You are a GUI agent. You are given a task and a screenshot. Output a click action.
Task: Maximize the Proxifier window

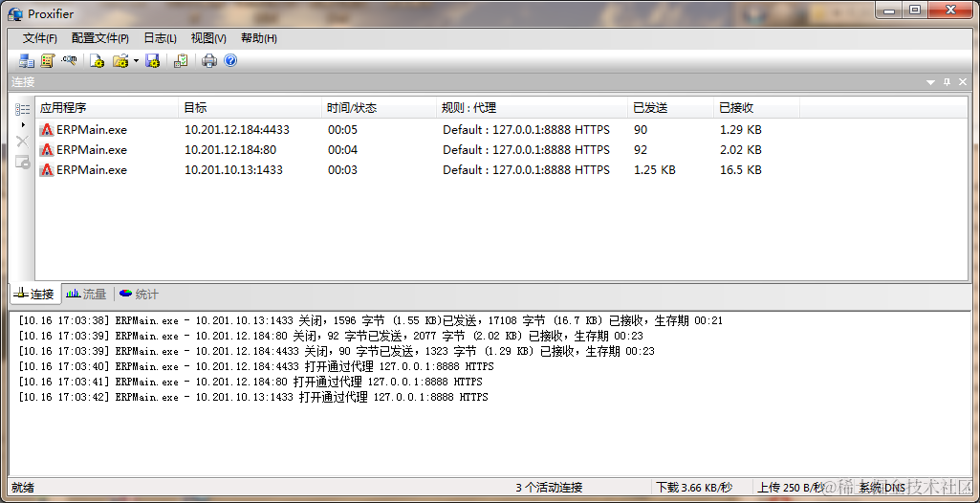coord(915,11)
